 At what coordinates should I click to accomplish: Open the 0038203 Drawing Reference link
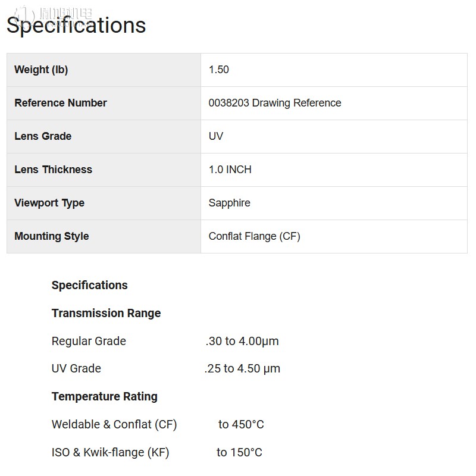click(x=275, y=103)
